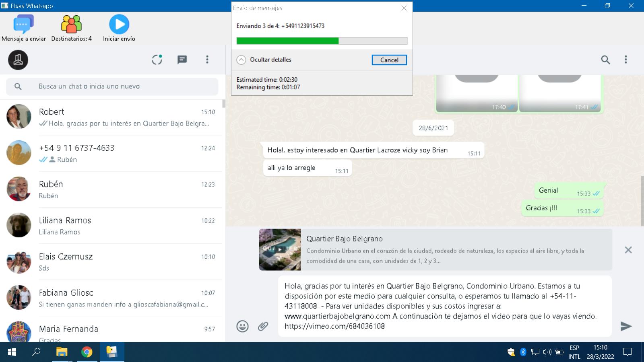644x362 pixels.
Task: Open the Fabiana Gliosc chat
Action: (x=111, y=298)
